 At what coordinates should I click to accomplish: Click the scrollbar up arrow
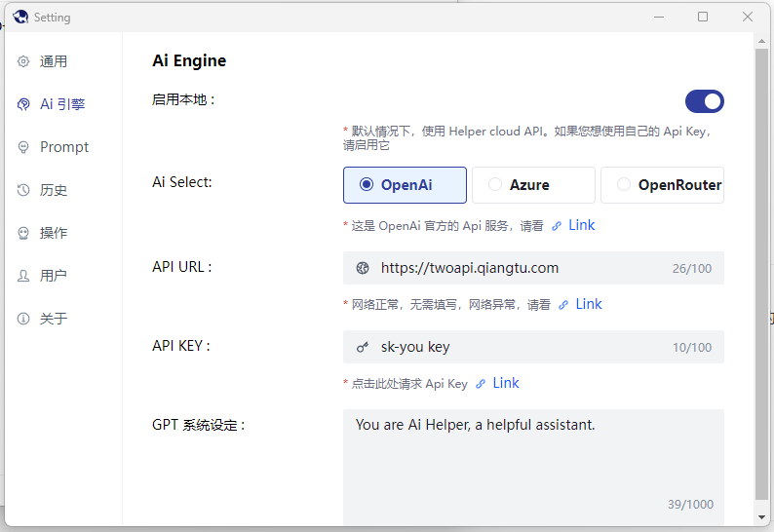click(761, 41)
